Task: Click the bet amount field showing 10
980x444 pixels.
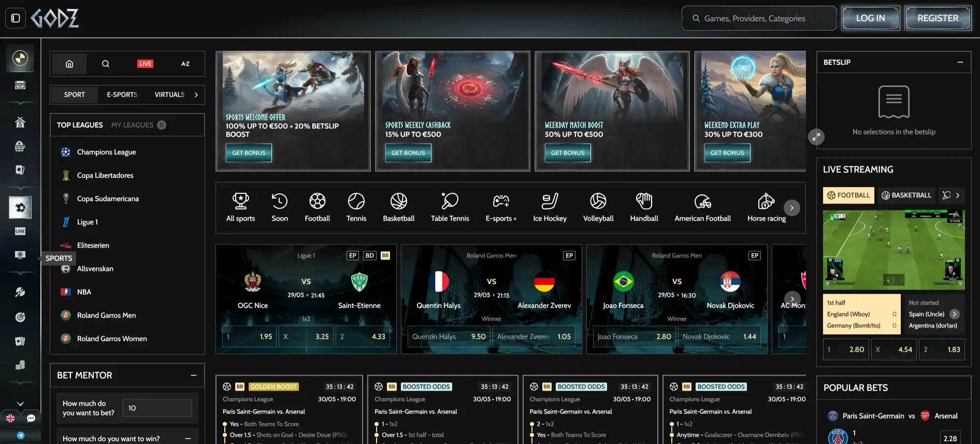Action: coord(157,408)
